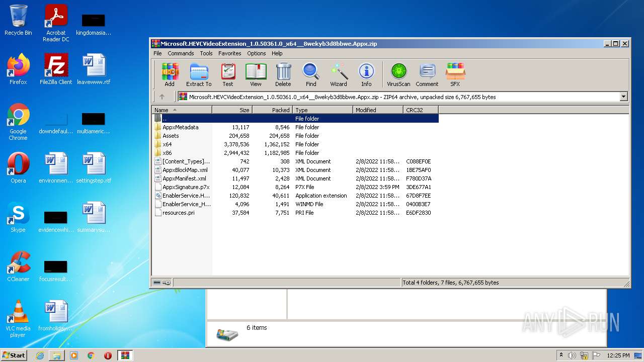Click the Delete trash can icon

tap(283, 74)
